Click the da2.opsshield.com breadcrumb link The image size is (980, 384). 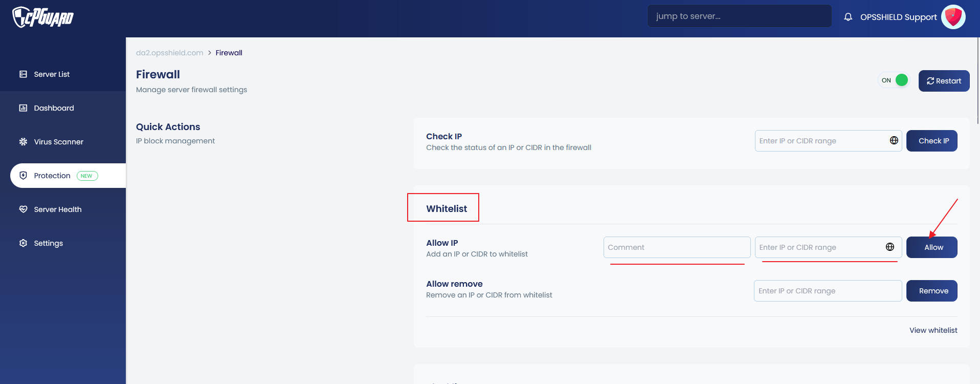(169, 53)
